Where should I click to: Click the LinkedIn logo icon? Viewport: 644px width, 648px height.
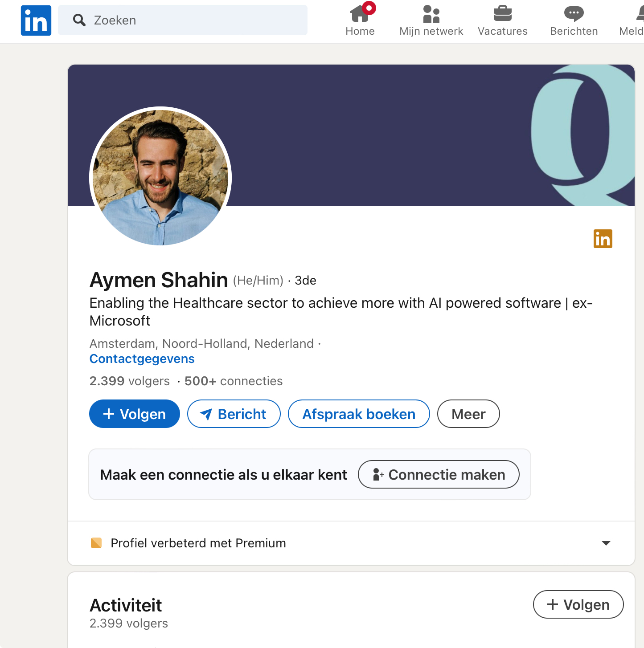36,20
